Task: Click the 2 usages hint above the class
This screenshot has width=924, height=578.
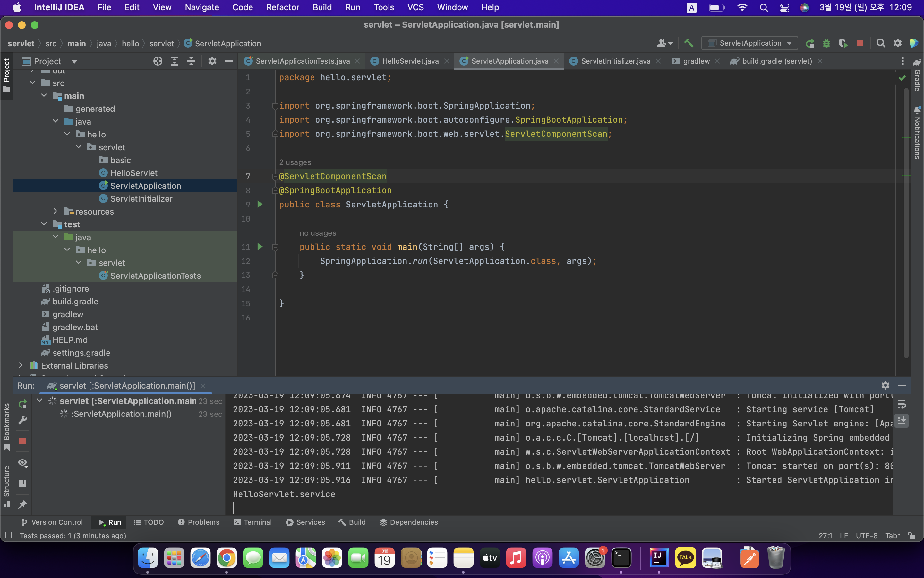Action: (x=295, y=162)
